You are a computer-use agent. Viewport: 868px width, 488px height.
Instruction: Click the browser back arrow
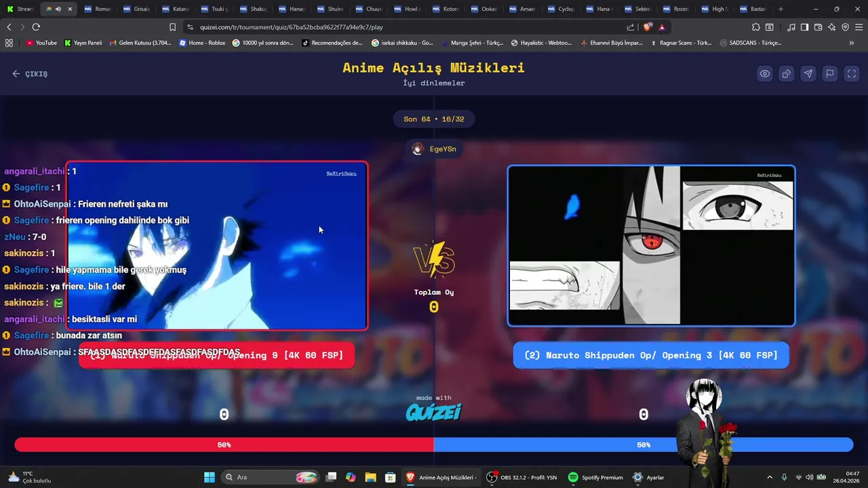tap(9, 27)
